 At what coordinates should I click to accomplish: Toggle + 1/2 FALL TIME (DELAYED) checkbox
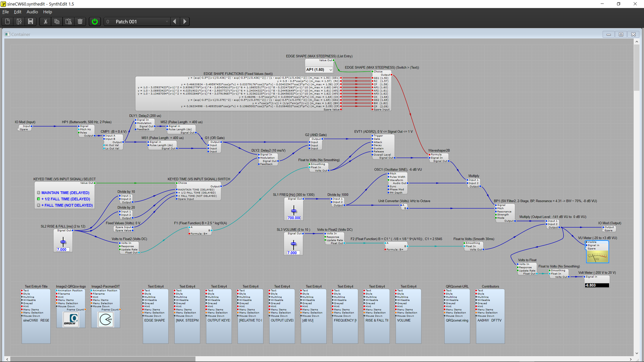[38, 199]
